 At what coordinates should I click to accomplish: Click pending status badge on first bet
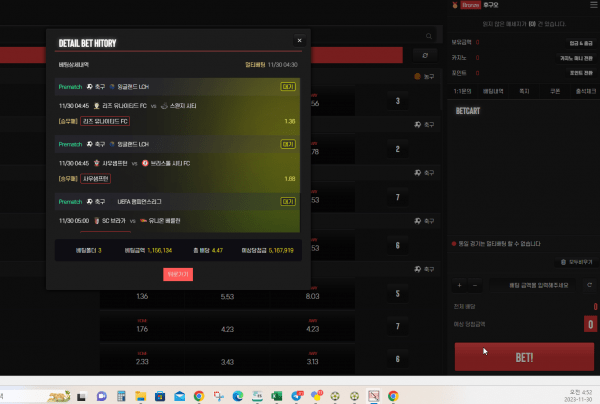(288, 87)
